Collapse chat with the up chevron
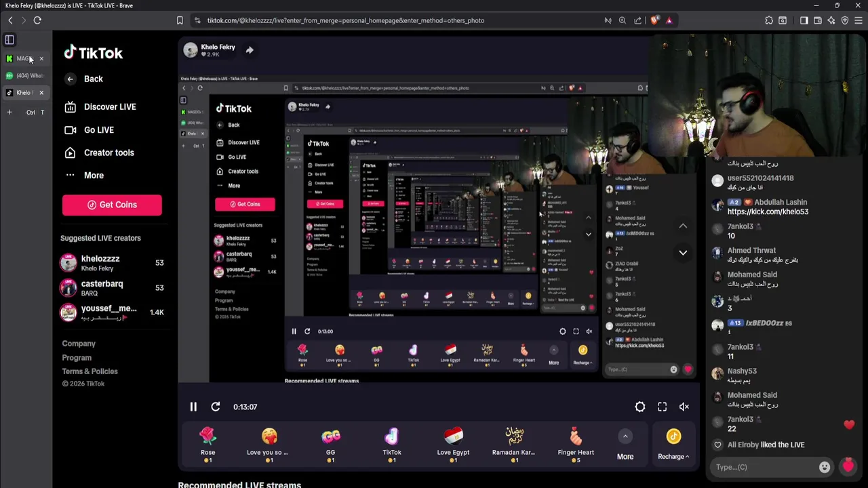Screen dimensions: 868x488 pos(683,226)
